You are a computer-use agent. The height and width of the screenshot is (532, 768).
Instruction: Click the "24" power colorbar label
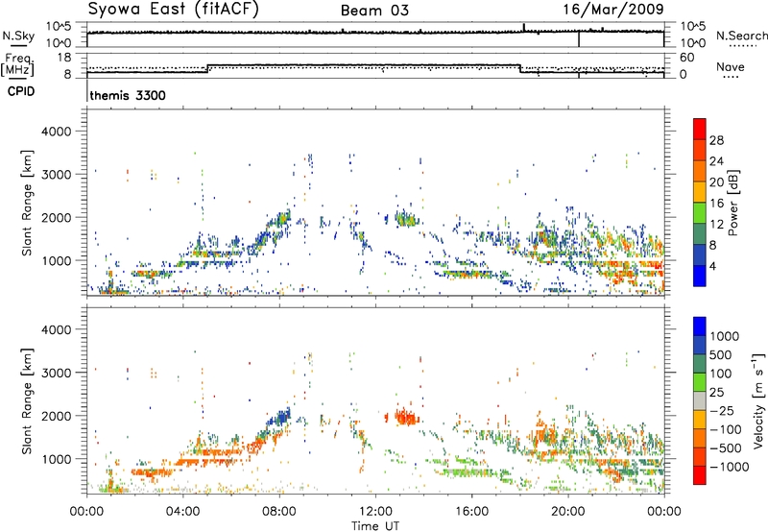point(716,161)
